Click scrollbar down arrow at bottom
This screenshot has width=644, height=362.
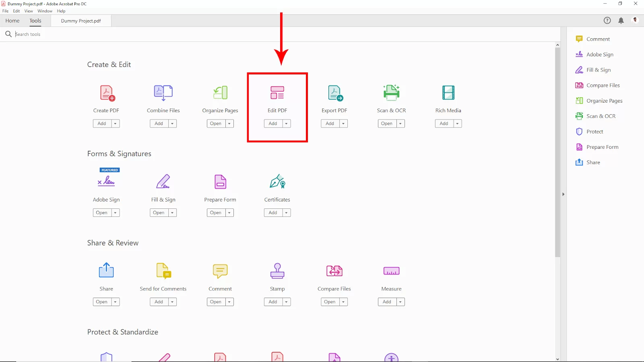[x=557, y=359]
